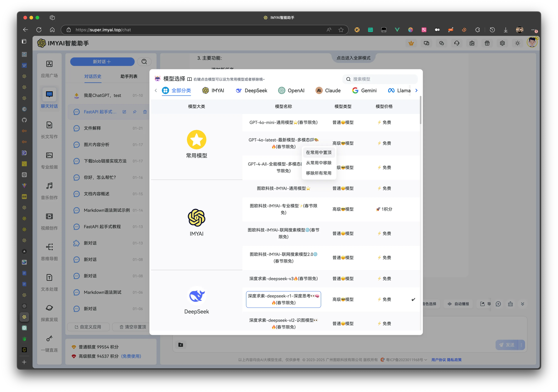Open the 图片内容分析 conversation
This screenshot has height=392, width=558.
tap(108, 145)
